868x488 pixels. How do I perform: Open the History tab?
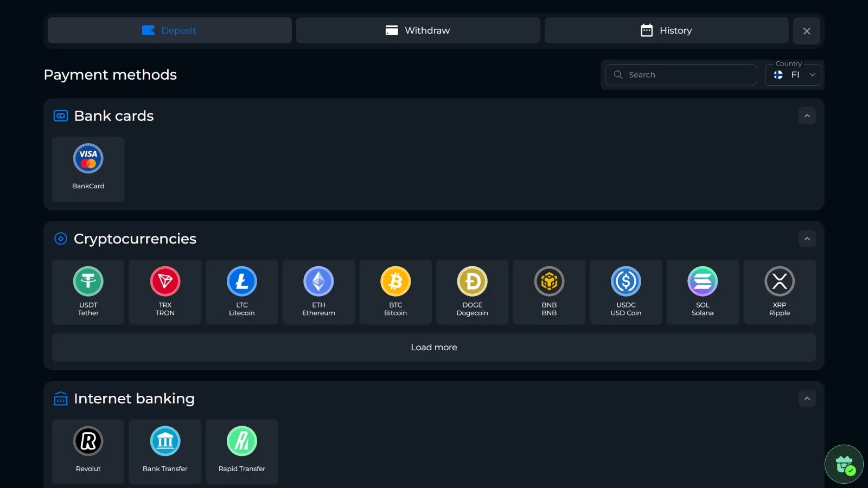click(666, 30)
